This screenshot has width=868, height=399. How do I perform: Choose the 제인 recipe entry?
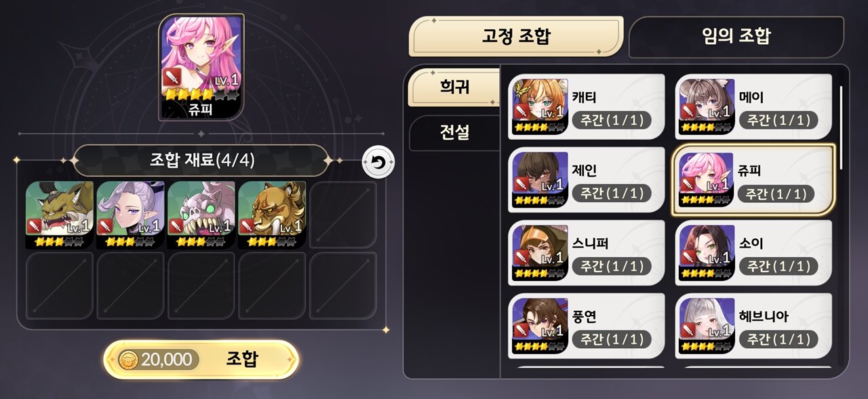[587, 180]
